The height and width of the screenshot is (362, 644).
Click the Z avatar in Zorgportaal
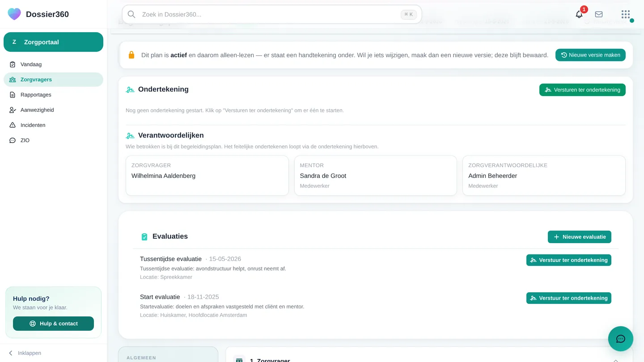point(14,42)
